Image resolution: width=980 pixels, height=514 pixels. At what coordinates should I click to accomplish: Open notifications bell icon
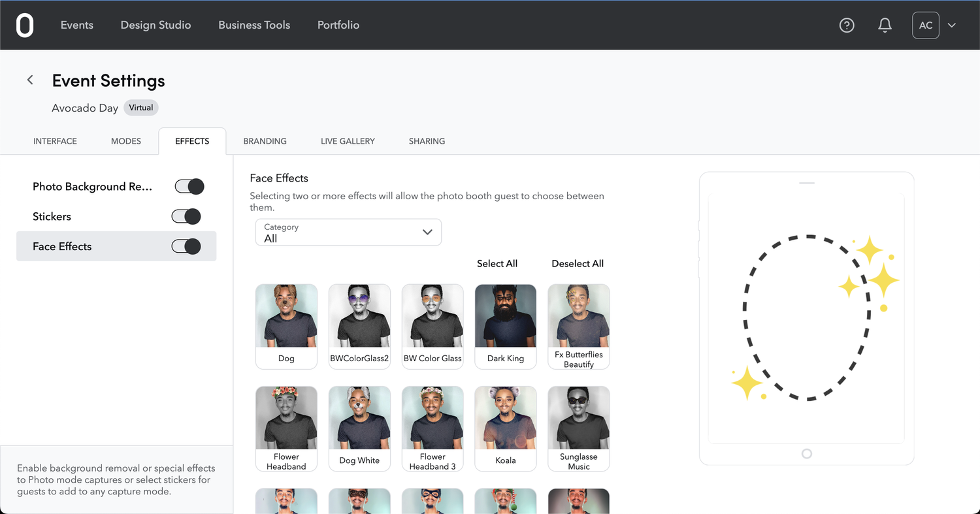[885, 25]
